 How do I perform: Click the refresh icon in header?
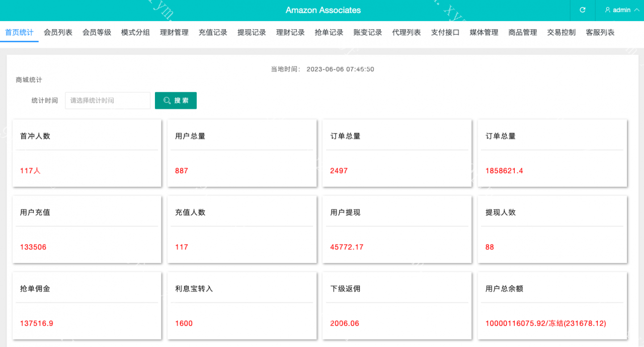[x=583, y=10]
